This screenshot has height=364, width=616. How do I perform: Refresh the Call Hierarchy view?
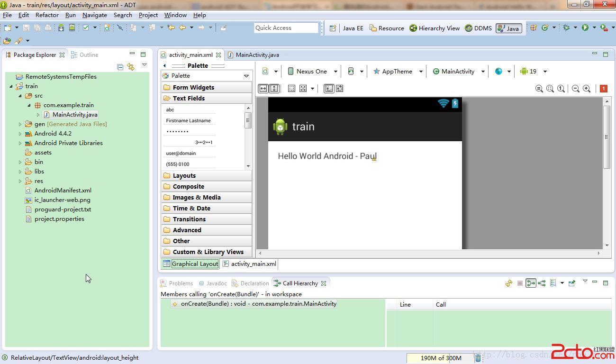click(509, 283)
